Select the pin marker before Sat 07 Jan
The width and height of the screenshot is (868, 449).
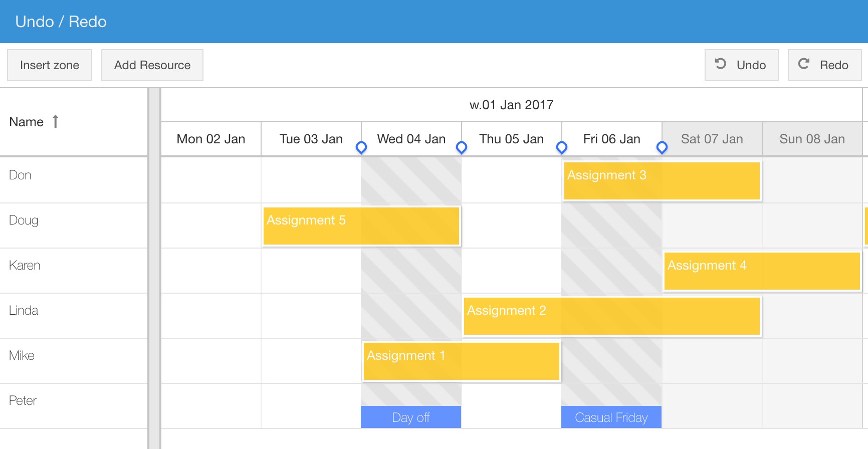pos(662,147)
